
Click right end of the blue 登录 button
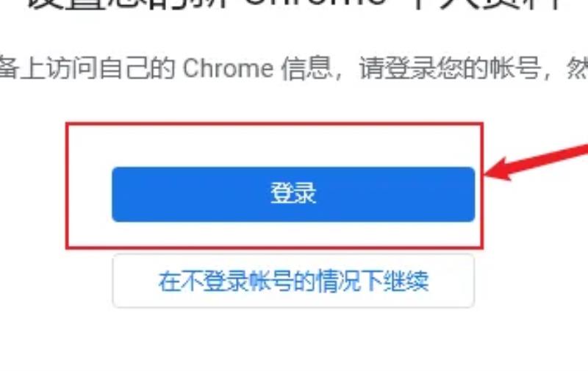coord(463,195)
